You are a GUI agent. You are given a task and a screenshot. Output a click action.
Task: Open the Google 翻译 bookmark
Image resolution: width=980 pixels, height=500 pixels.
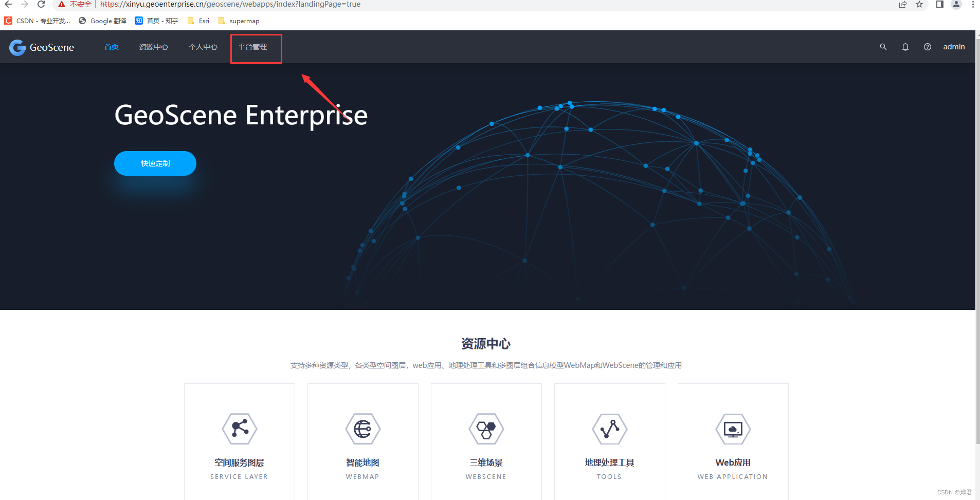click(x=102, y=21)
